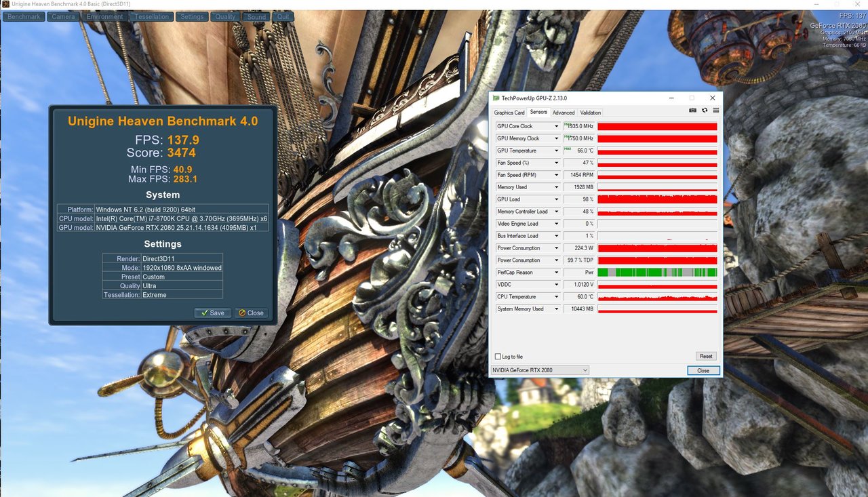The width and height of the screenshot is (868, 497).
Task: Save the benchmark results
Action: pos(212,313)
